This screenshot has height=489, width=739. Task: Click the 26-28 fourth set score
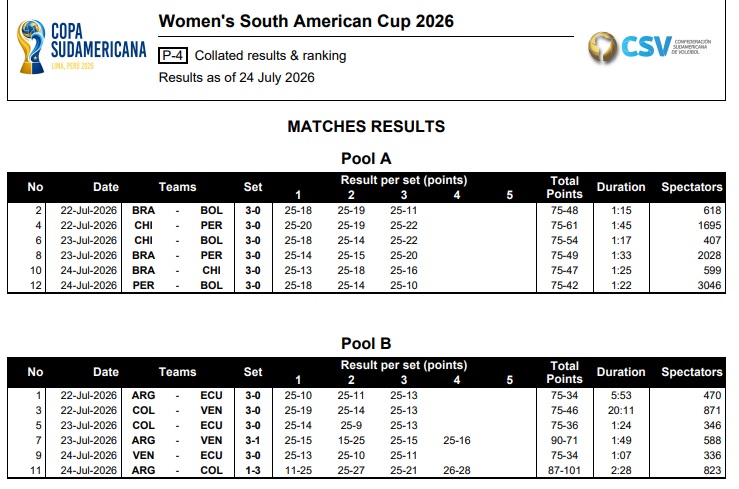(457, 470)
